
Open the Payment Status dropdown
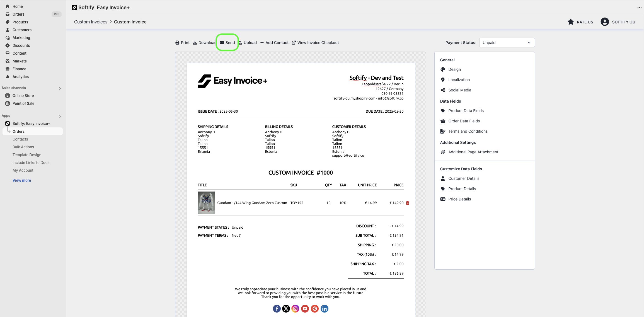tap(507, 43)
